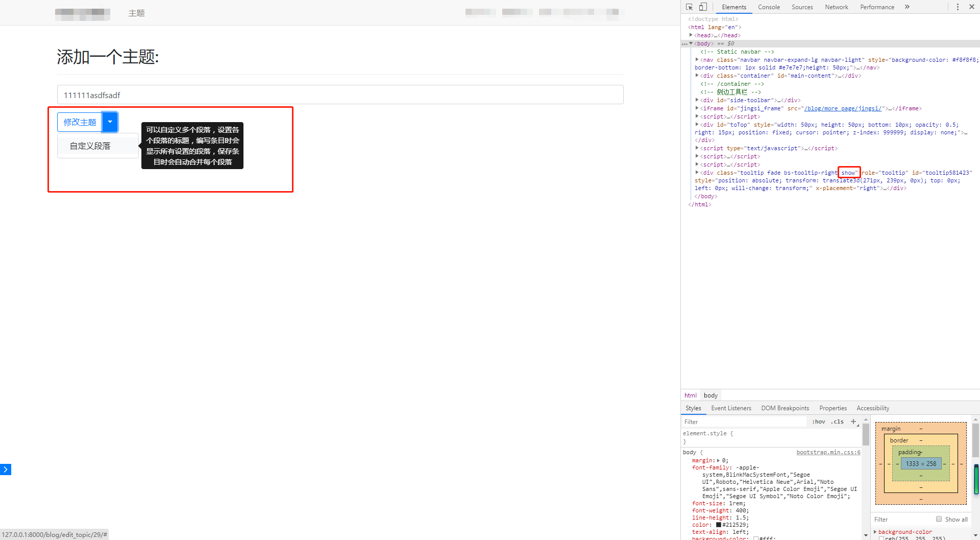Follow the /blog/more_page/jingsi/ iframe src link
Image resolution: width=980 pixels, height=540 pixels.
843,108
